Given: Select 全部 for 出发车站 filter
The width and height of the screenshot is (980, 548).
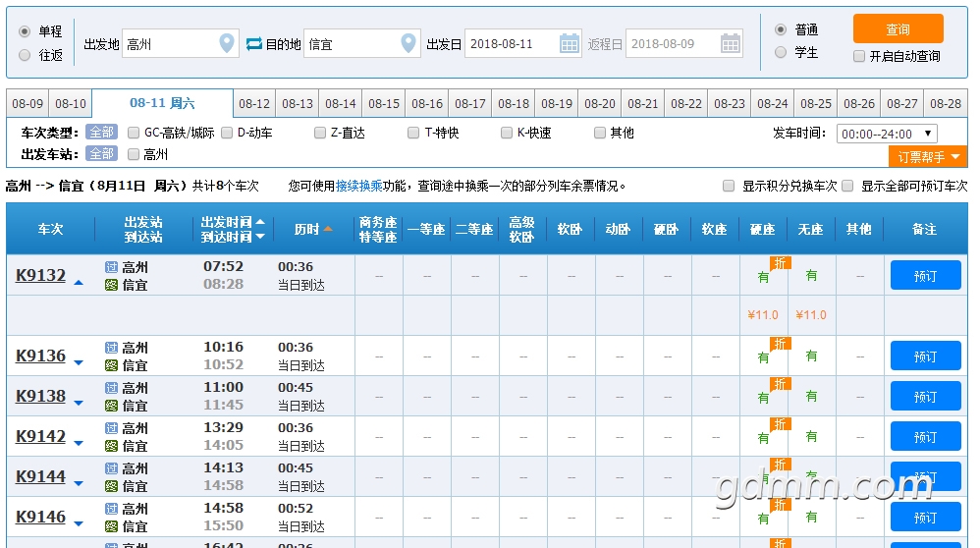Looking at the screenshot, I should (101, 154).
